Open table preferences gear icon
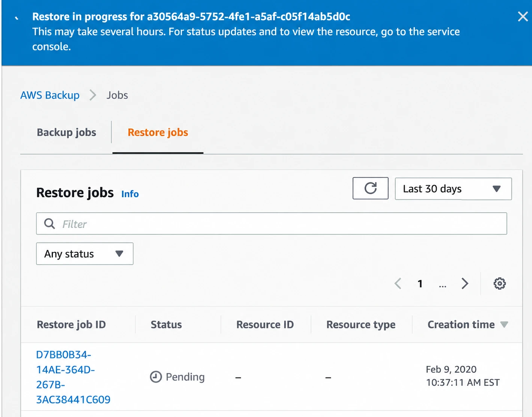The height and width of the screenshot is (417, 532). click(499, 284)
